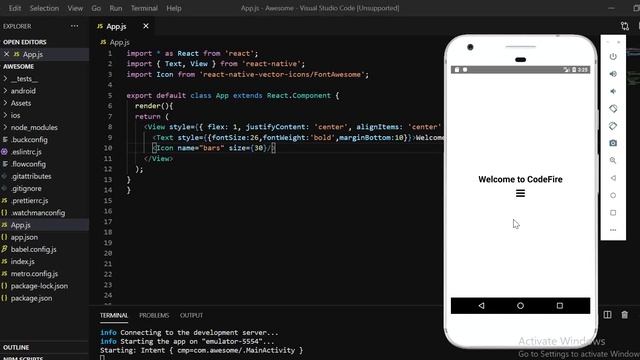Screen dimensions: 640x360
Task: Open the Terminal menu
Action: point(144,8)
